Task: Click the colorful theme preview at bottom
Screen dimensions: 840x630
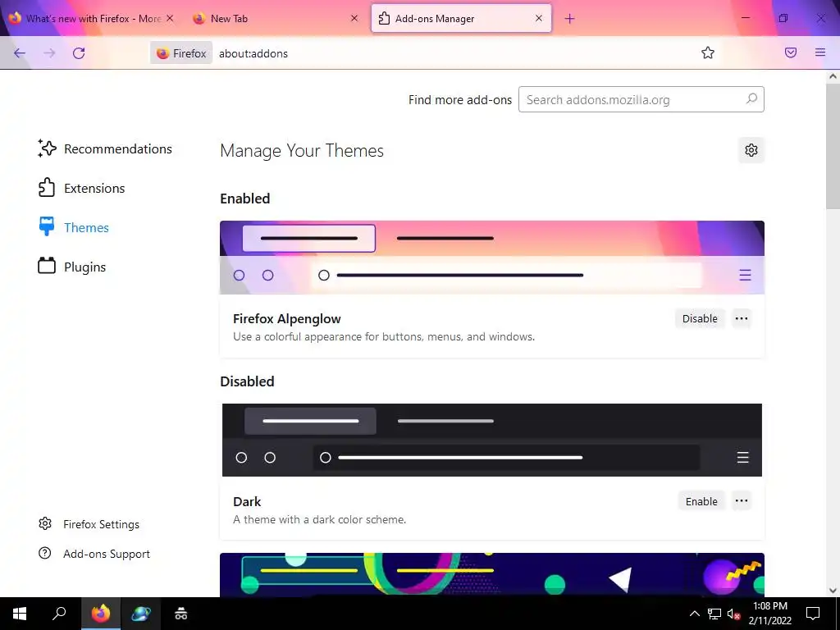Action: pyautogui.click(x=492, y=575)
